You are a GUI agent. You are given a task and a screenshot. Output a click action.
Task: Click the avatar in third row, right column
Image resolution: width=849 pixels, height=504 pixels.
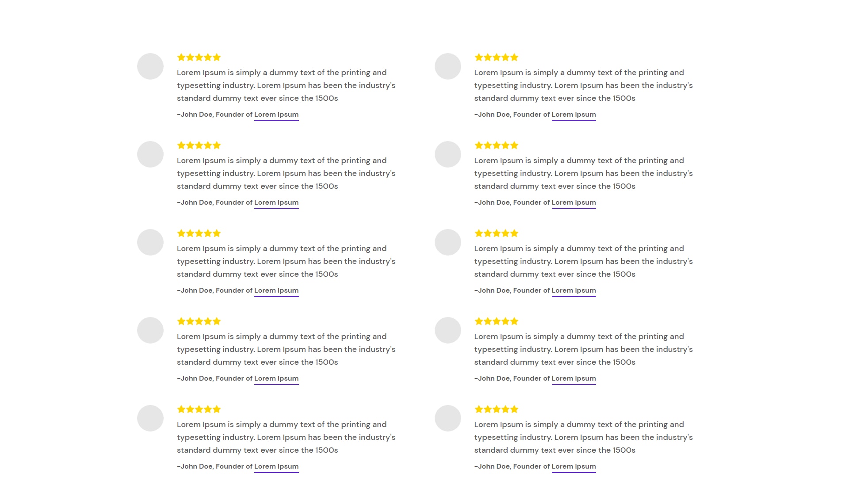coord(448,242)
